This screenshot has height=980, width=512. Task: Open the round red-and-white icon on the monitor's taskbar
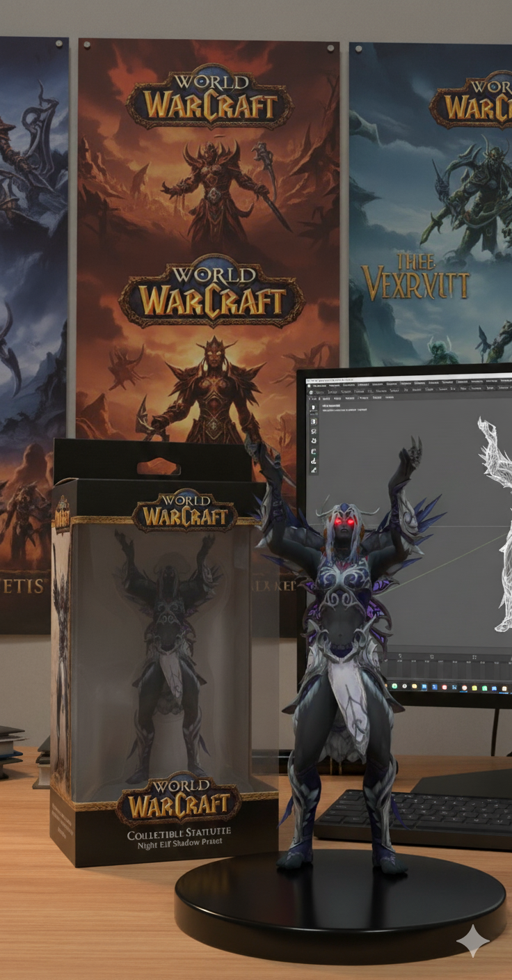click(465, 688)
